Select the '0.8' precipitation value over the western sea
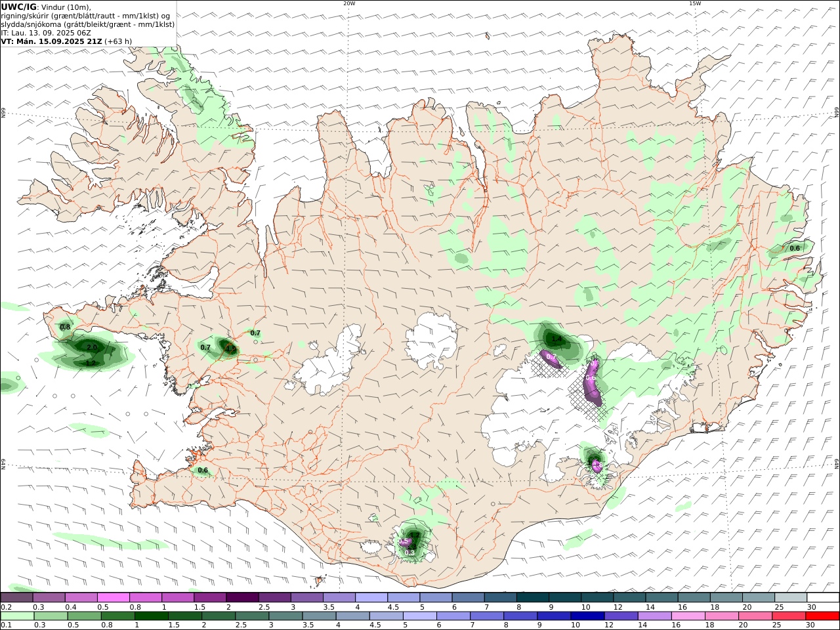This screenshot has height=630, width=840. (x=65, y=327)
